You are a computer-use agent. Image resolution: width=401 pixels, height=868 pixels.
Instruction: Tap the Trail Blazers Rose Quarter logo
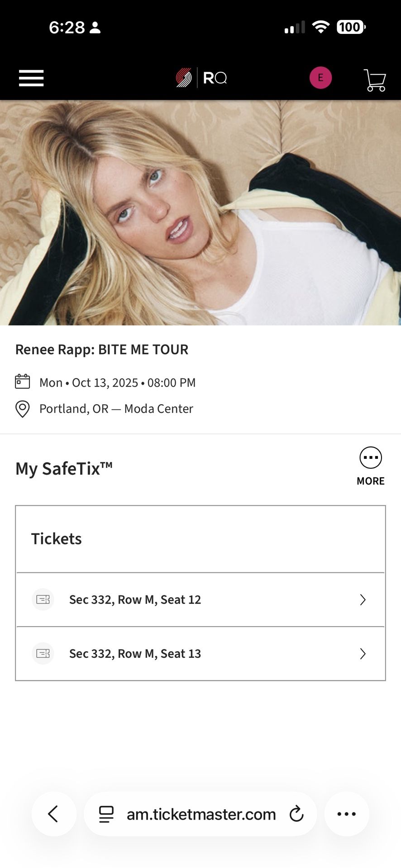[x=201, y=78]
